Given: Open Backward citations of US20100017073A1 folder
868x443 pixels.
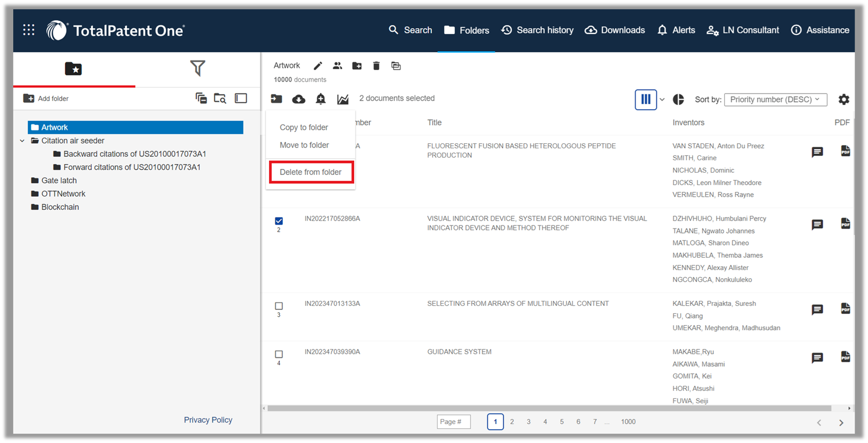Looking at the screenshot, I should click(x=130, y=154).
